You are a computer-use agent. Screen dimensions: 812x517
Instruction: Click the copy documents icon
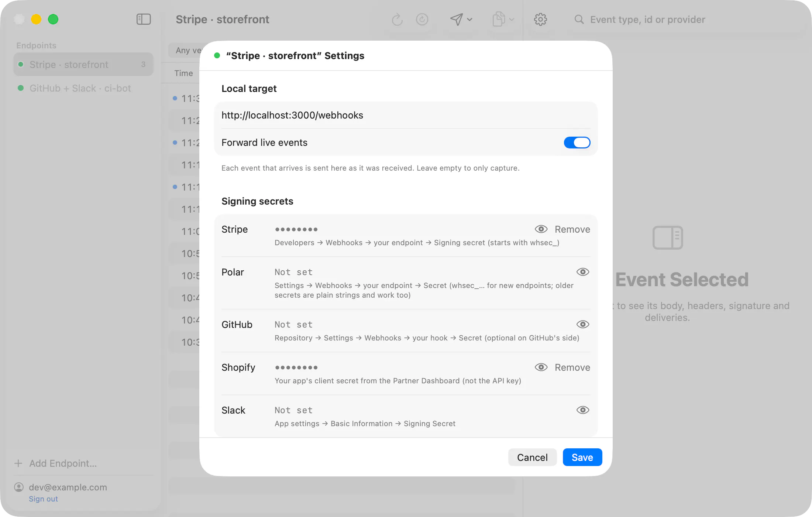pyautogui.click(x=499, y=19)
